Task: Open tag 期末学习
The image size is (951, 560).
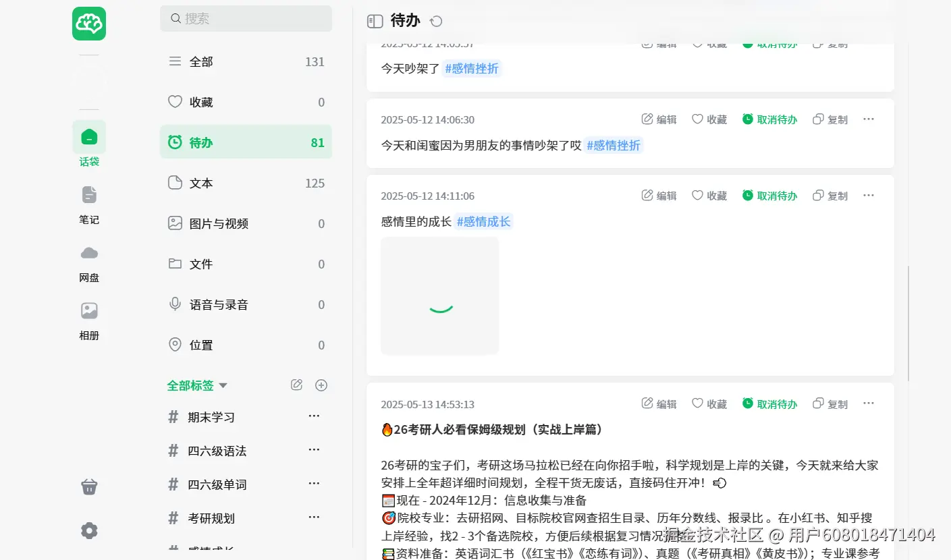Action: 211,417
